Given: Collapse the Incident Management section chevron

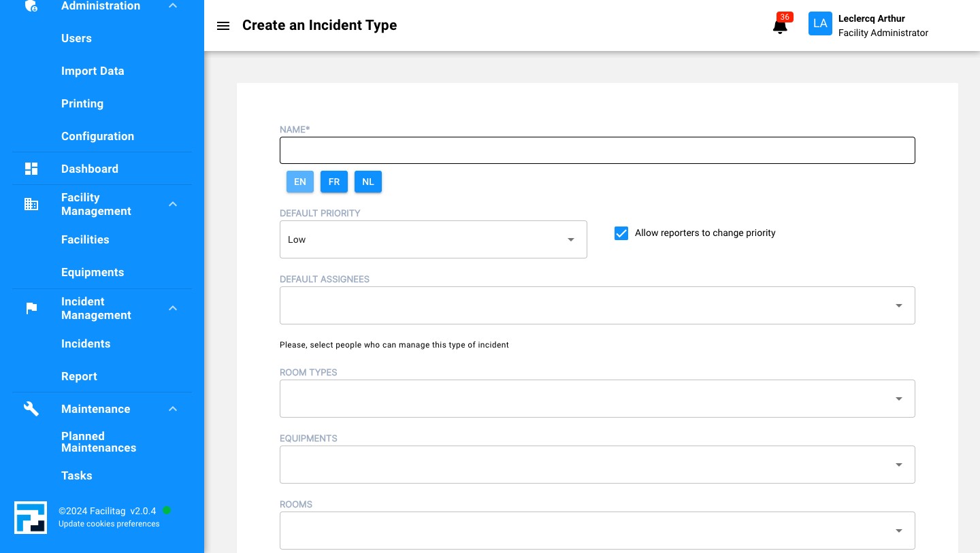Looking at the screenshot, I should coord(173,308).
